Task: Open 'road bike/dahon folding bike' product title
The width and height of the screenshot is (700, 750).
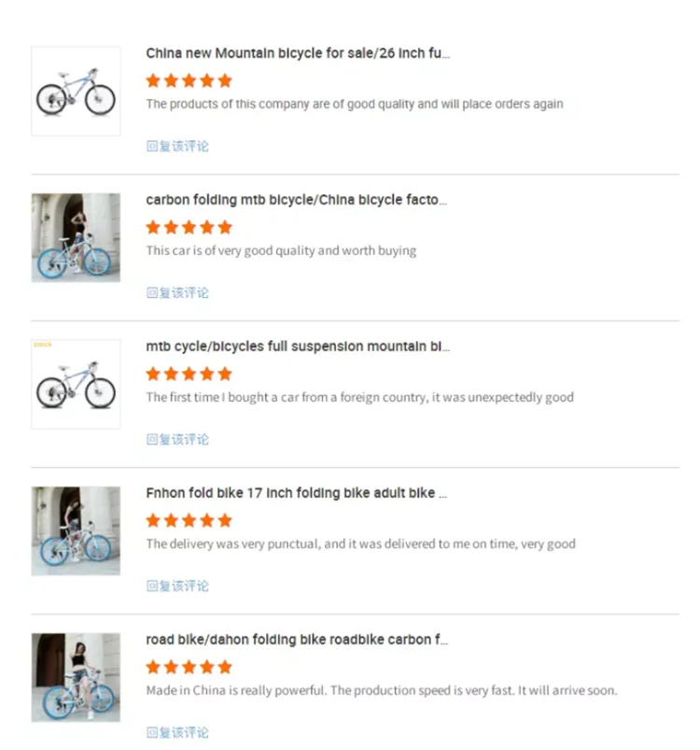Action: point(296,640)
